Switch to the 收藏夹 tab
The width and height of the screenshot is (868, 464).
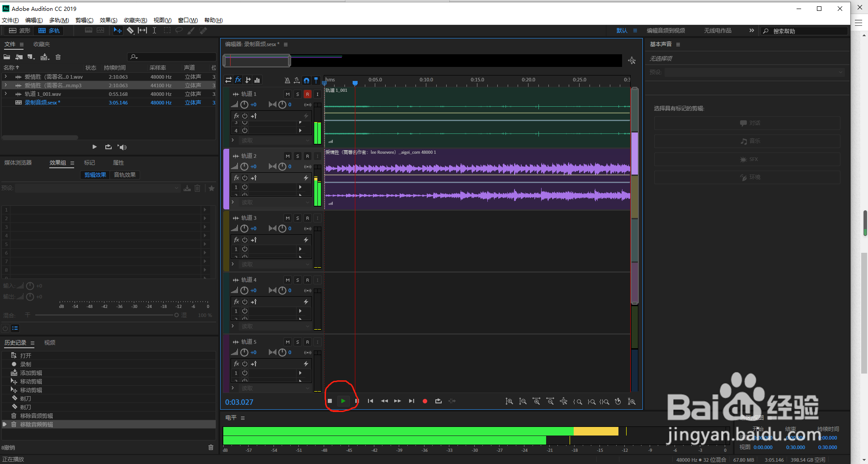pyautogui.click(x=42, y=44)
